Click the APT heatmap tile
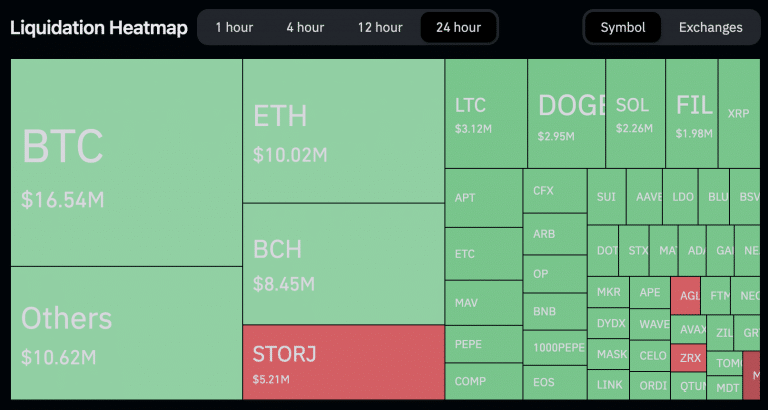 tap(482, 198)
